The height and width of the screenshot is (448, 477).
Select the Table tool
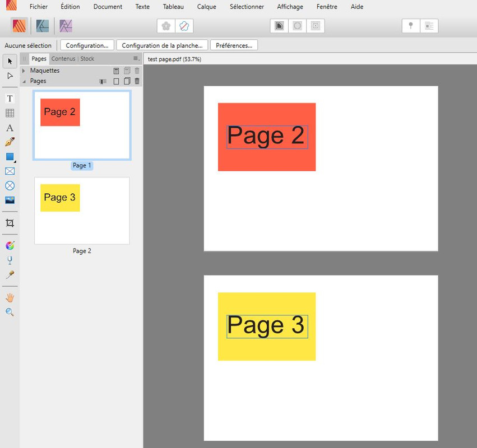pos(10,113)
